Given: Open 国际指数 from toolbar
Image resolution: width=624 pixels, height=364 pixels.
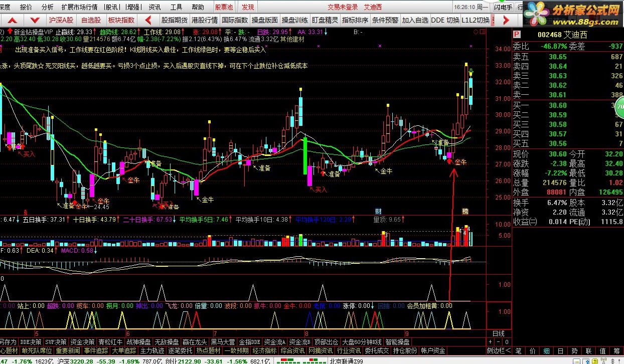Looking at the screenshot, I should (235, 20).
